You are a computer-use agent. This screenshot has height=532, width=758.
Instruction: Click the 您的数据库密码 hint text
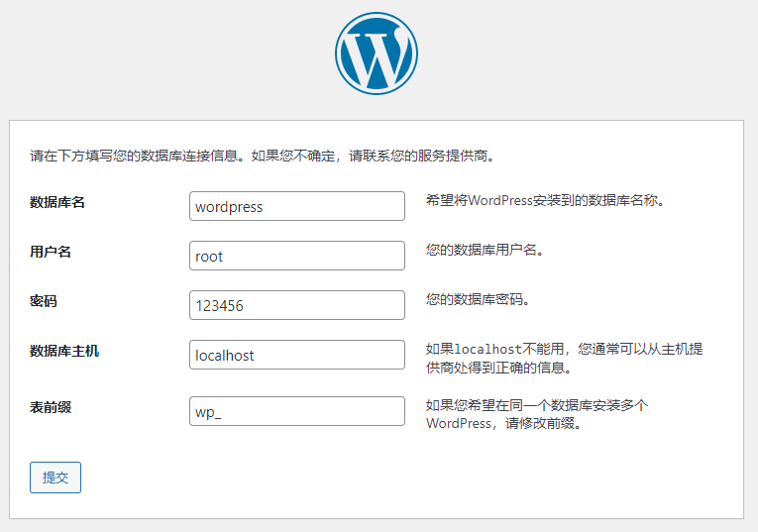pos(478,300)
